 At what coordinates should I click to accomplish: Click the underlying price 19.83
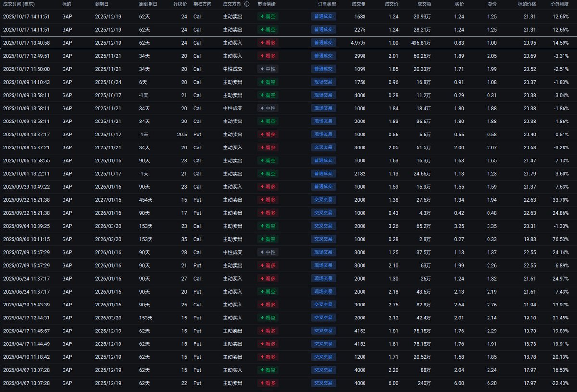coord(529,239)
